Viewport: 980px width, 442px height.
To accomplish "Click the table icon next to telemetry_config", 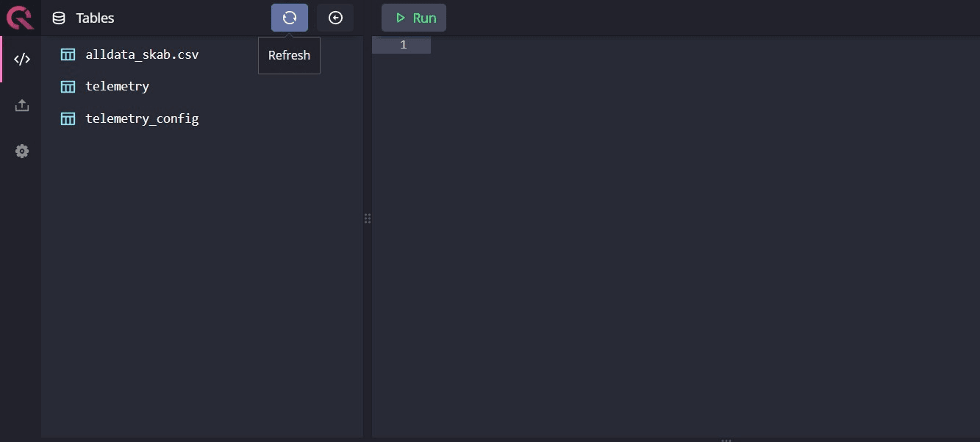I will 68,118.
